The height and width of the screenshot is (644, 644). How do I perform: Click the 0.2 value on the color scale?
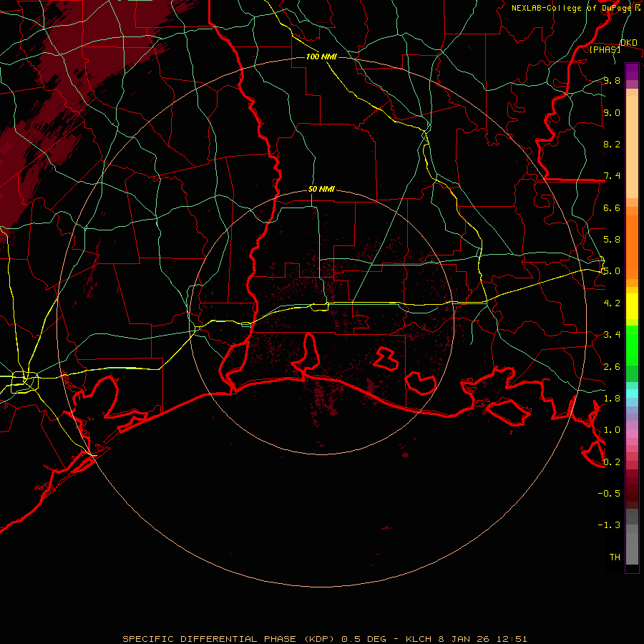pos(612,462)
